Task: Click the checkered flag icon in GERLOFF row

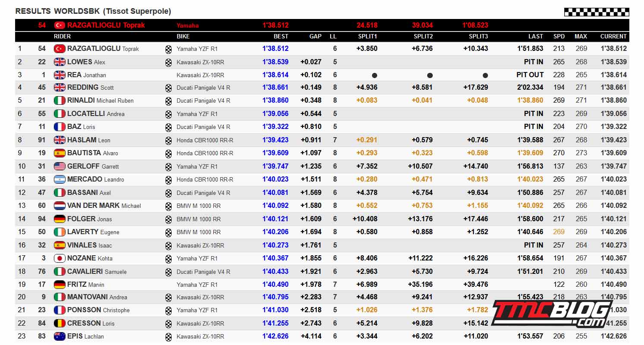Action: pos(169,166)
